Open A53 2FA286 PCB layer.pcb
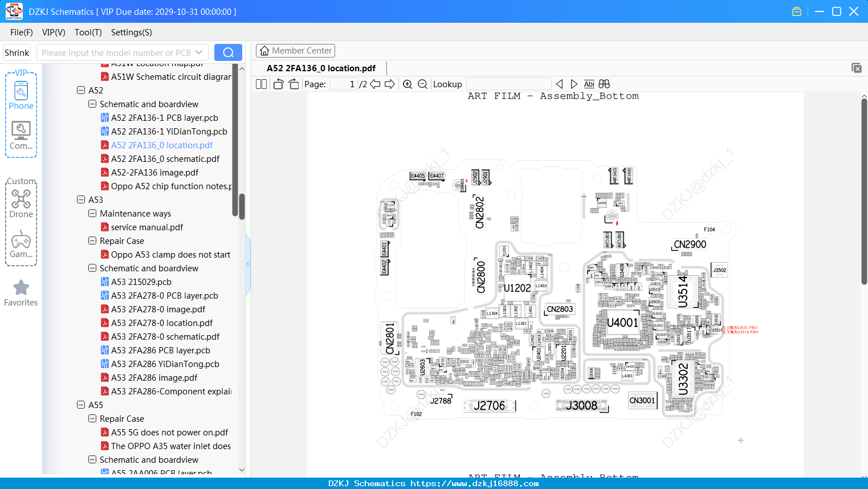Viewport: 868px width, 489px height. click(x=161, y=351)
